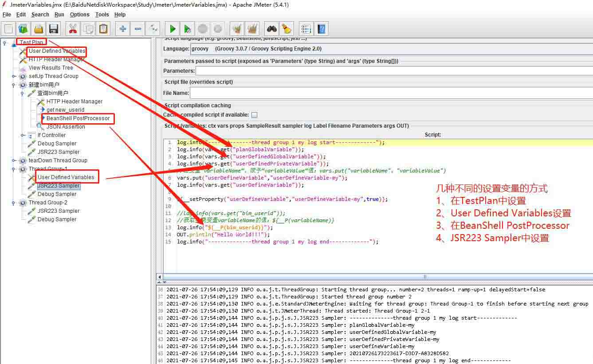Click the Paste clipboard icon

103,29
